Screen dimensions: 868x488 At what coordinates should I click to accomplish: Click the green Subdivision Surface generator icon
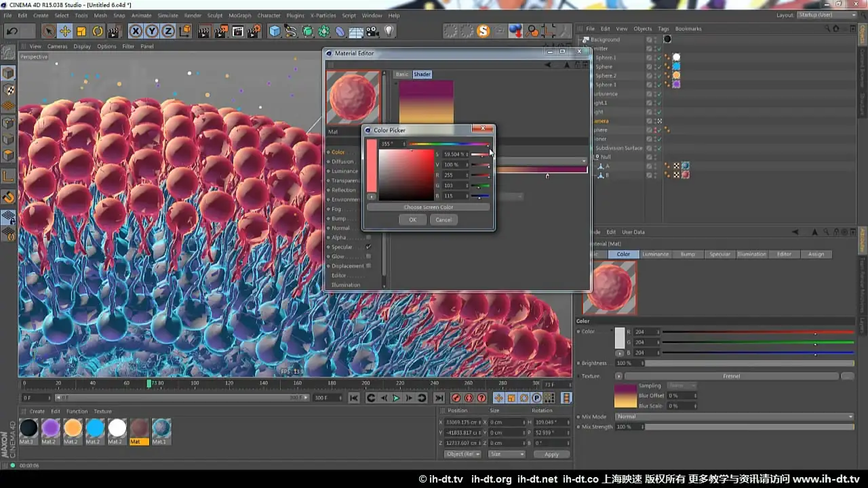point(308,31)
